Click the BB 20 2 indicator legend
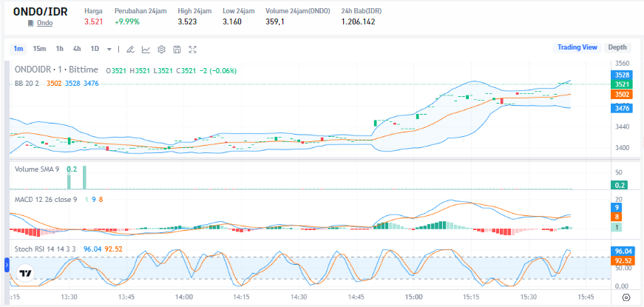The image size is (644, 307). 27,83
